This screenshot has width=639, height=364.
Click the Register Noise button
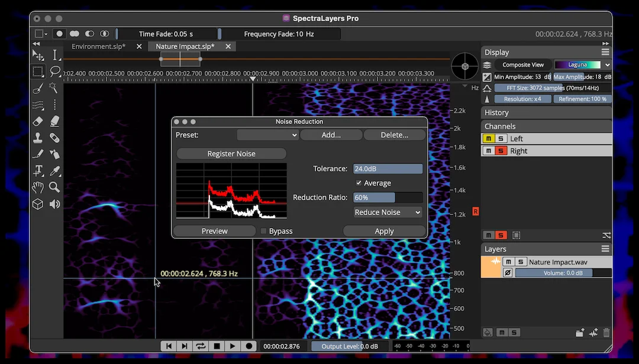[231, 154]
